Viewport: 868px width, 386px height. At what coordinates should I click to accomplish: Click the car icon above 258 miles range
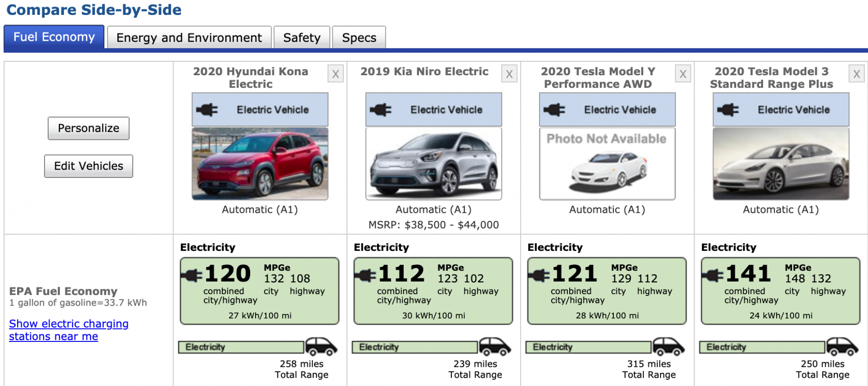pyautogui.click(x=321, y=347)
